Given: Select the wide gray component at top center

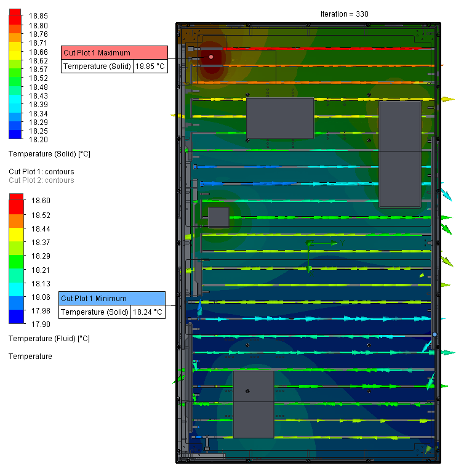Looking at the screenshot, I should (280, 118).
